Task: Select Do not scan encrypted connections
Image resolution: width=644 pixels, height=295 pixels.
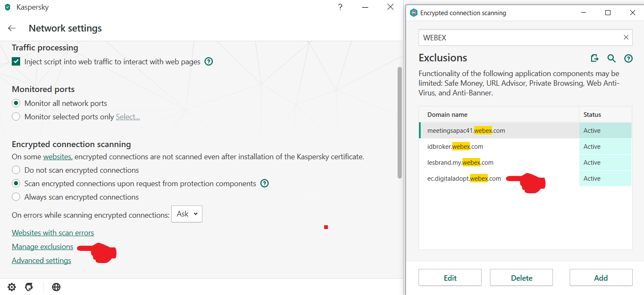Action: coord(16,170)
